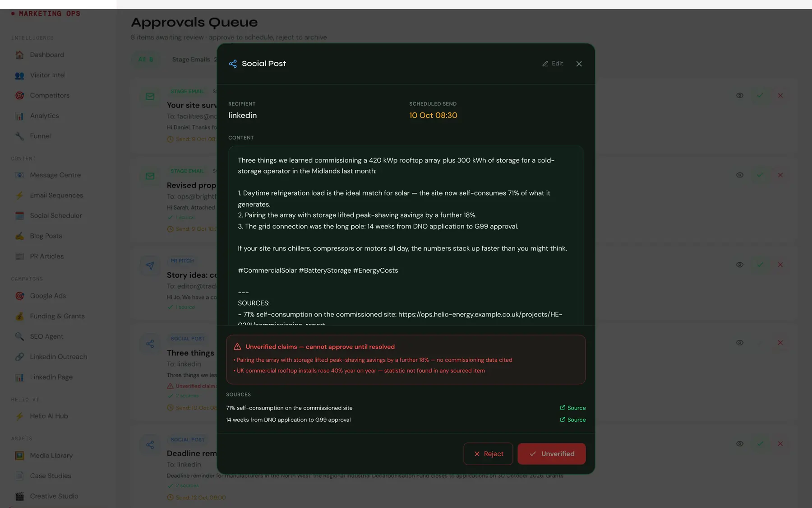The height and width of the screenshot is (508, 812).
Task: Approve the 'Deadline reminder' social post row
Action: (x=760, y=443)
